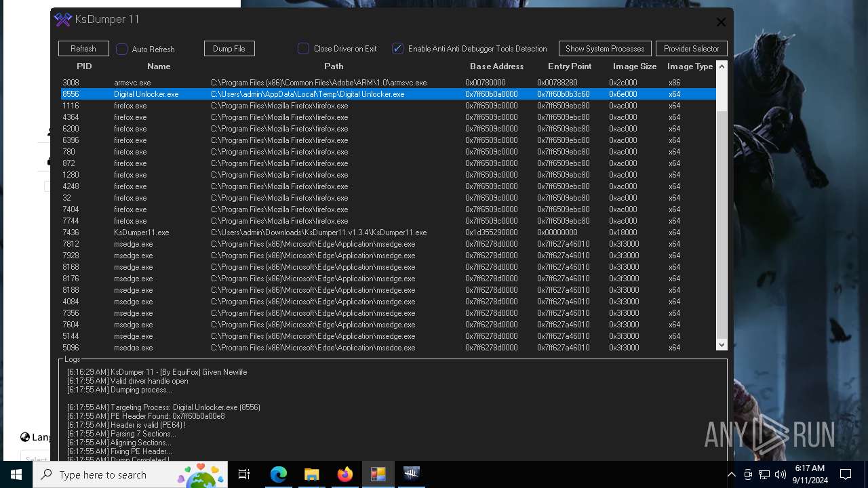Click Show System Processes button

coord(605,49)
